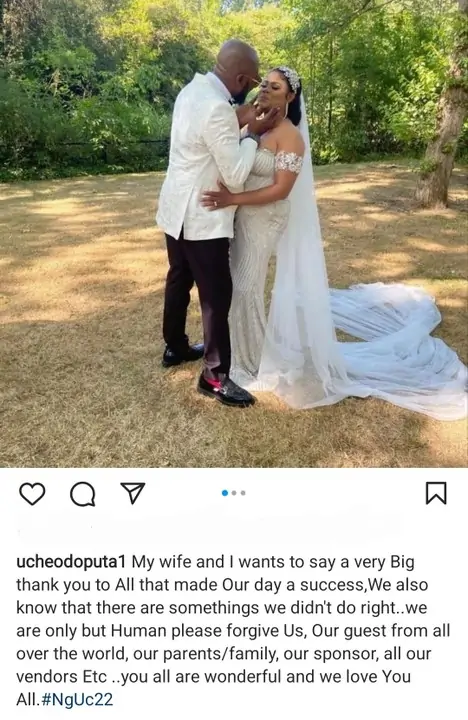Screen dimensions: 468x720
Task: Share the post using the paper plane icon
Action: pyautogui.click(x=133, y=493)
